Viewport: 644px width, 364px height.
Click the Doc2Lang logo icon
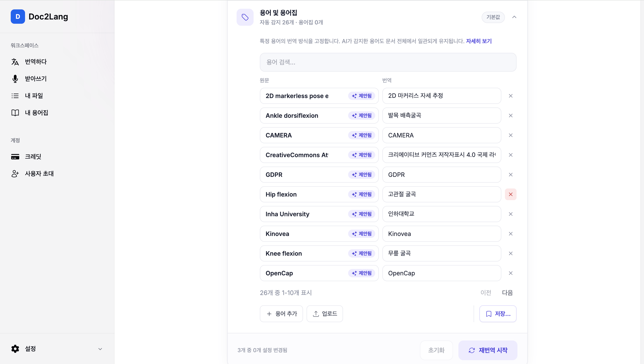coord(18,17)
